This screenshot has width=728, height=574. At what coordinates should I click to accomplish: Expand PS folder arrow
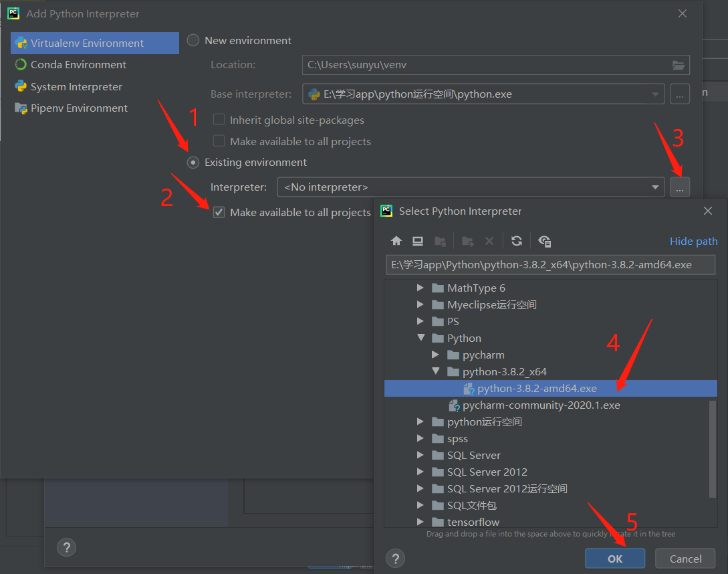click(420, 321)
